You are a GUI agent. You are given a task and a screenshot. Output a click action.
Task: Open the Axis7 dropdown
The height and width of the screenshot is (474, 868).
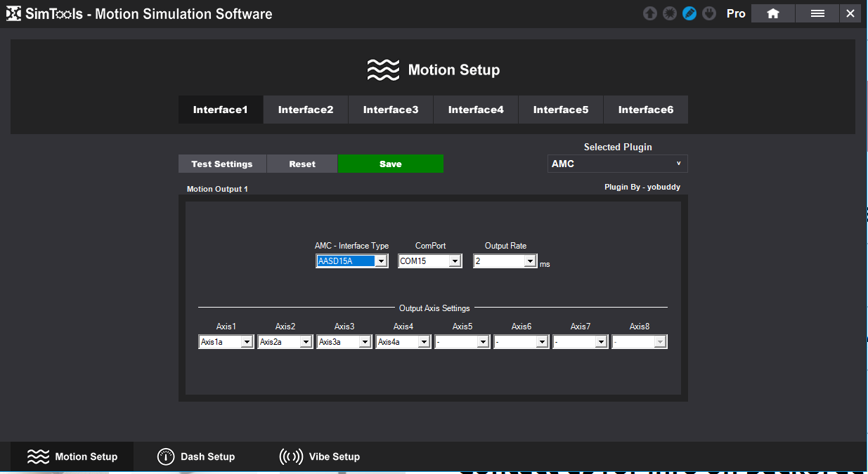pos(581,342)
